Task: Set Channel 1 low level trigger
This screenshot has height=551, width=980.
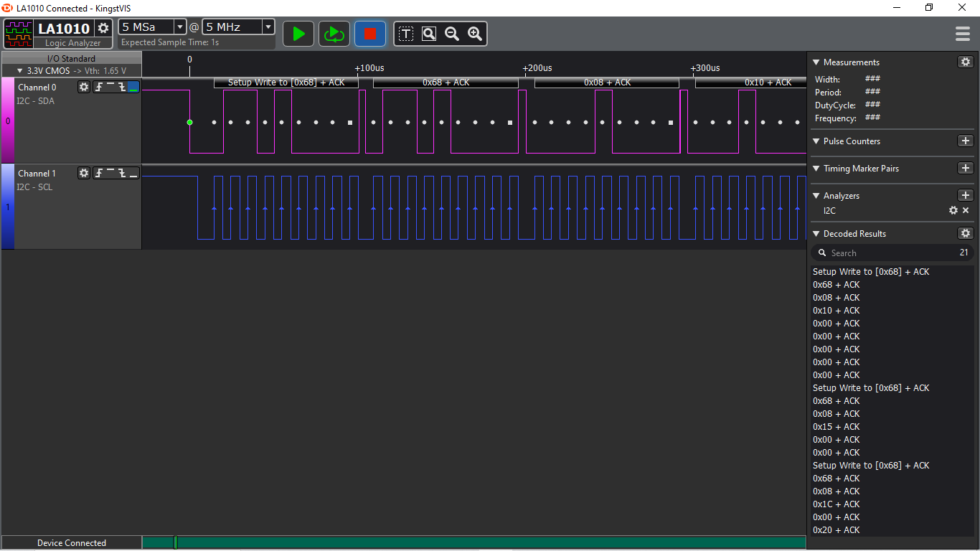Action: click(133, 173)
